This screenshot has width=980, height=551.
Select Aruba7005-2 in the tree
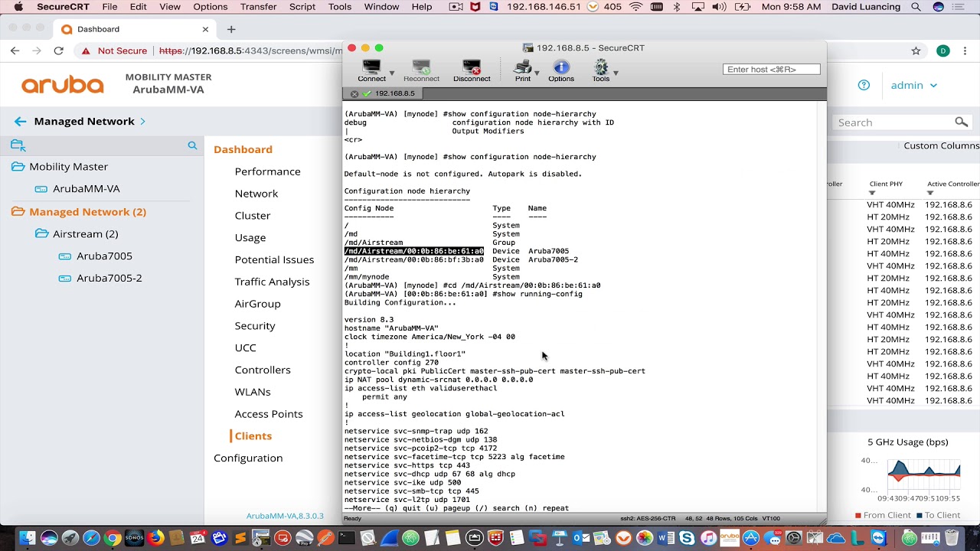click(x=109, y=278)
